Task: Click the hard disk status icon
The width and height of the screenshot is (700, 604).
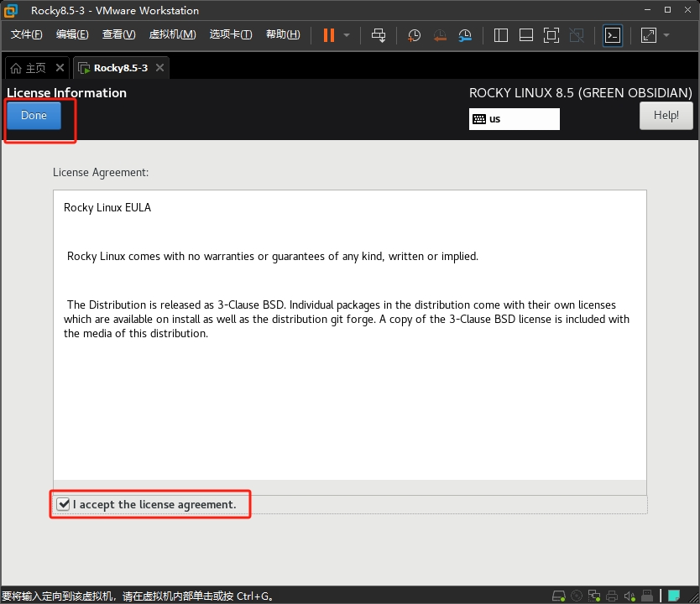Action: [558, 596]
